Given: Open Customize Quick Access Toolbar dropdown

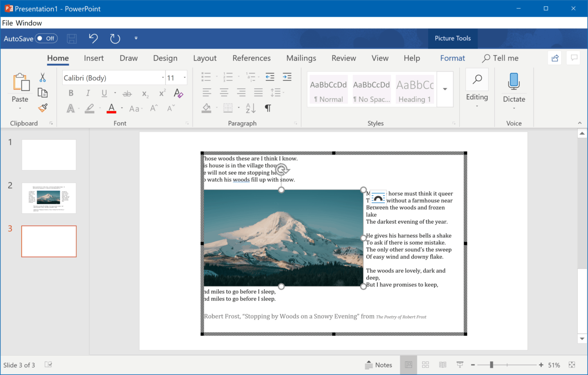Looking at the screenshot, I should (136, 38).
